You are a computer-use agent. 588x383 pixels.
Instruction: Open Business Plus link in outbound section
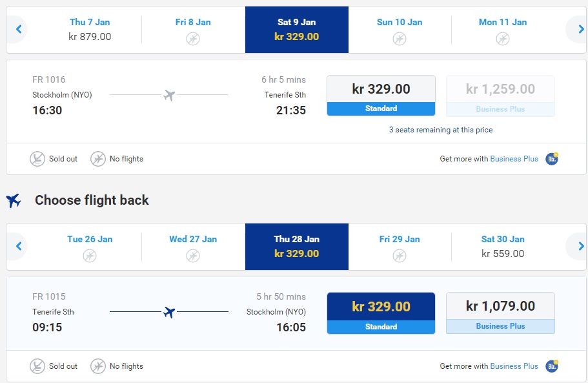(514, 159)
